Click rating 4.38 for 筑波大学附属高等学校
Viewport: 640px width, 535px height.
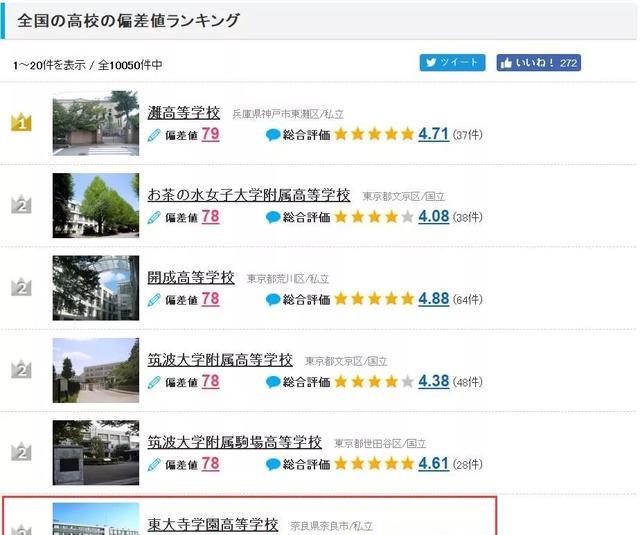click(x=433, y=382)
